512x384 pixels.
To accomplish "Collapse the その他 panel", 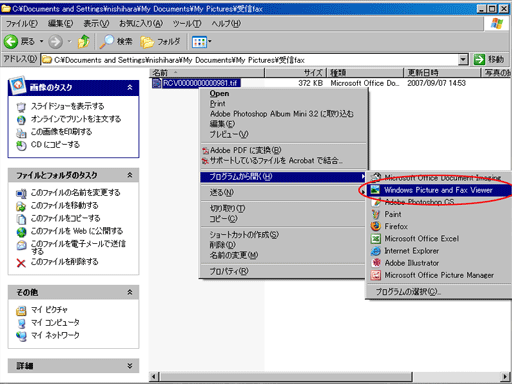I will coord(130,292).
